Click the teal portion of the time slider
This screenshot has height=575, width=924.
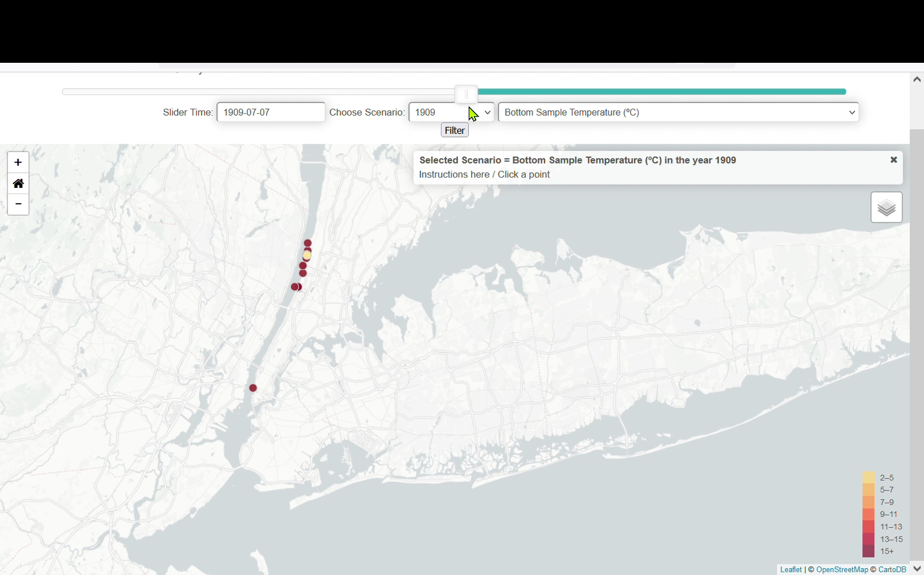pyautogui.click(x=661, y=92)
